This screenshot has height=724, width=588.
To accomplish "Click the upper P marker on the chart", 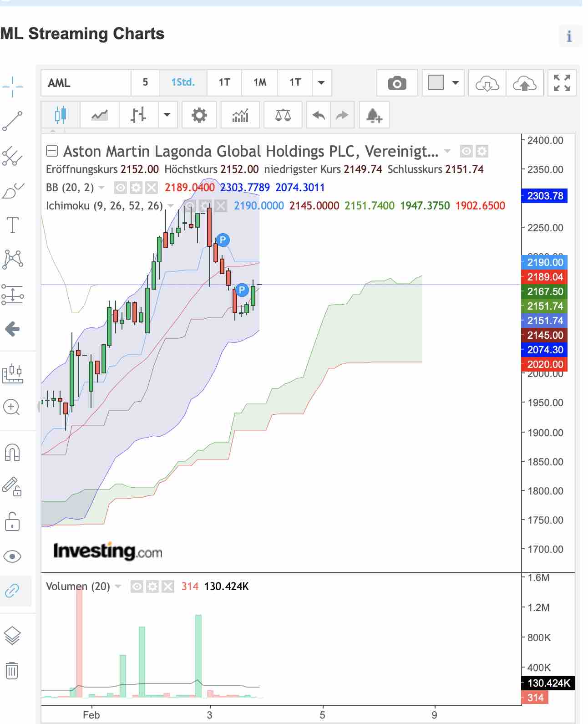I will pos(223,240).
